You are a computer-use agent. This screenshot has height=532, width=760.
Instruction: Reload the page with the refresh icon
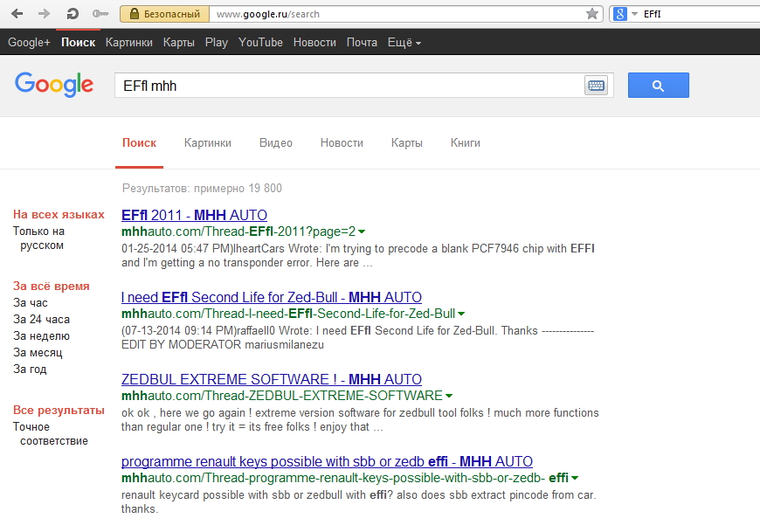73,14
